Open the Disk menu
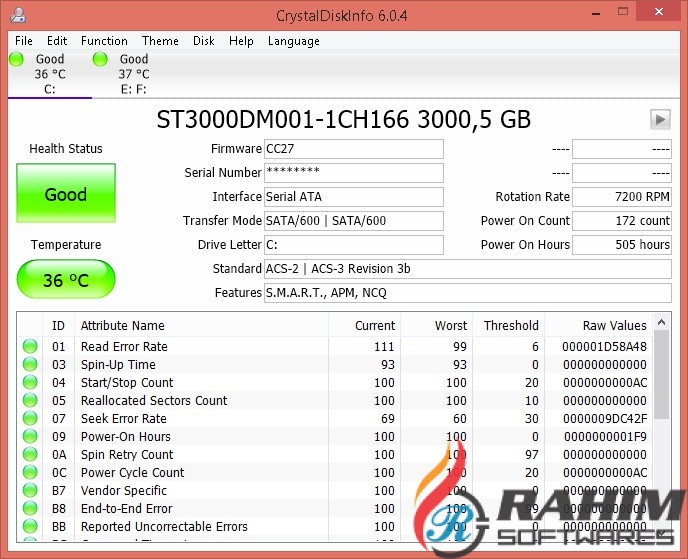This screenshot has height=559, width=688. pyautogui.click(x=204, y=41)
